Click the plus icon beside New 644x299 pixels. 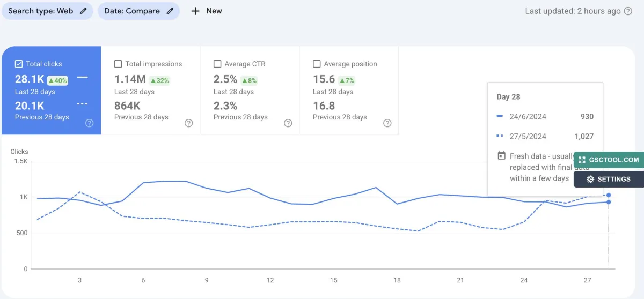[x=195, y=11]
